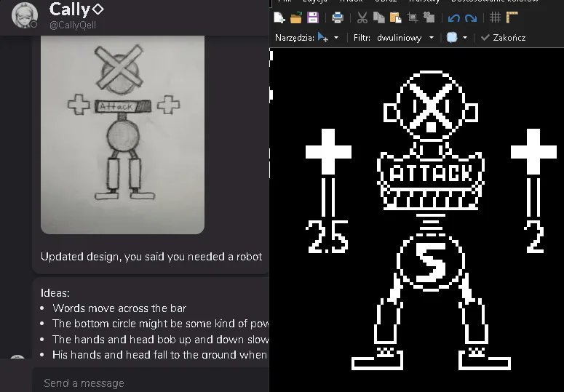
Task: Click the 'His hands and head fall' bullet
Action: click(x=159, y=355)
